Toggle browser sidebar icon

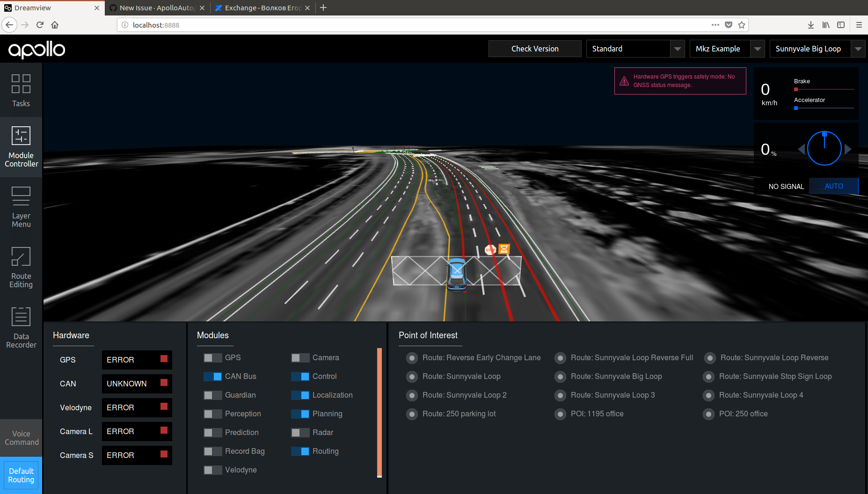pos(841,25)
